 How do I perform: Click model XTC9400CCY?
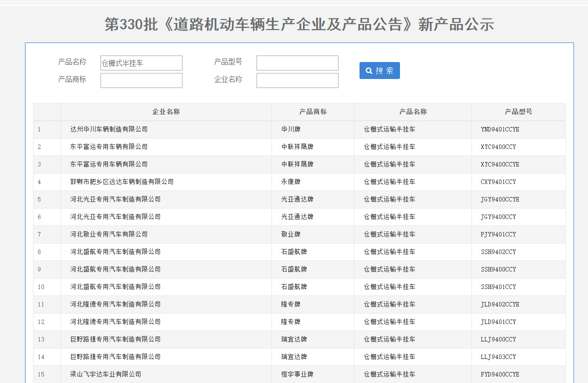498,147
